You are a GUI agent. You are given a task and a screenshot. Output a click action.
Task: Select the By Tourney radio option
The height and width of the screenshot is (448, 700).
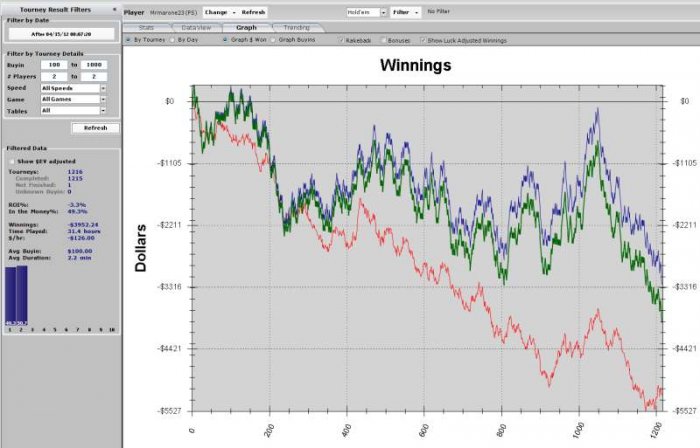[128, 40]
